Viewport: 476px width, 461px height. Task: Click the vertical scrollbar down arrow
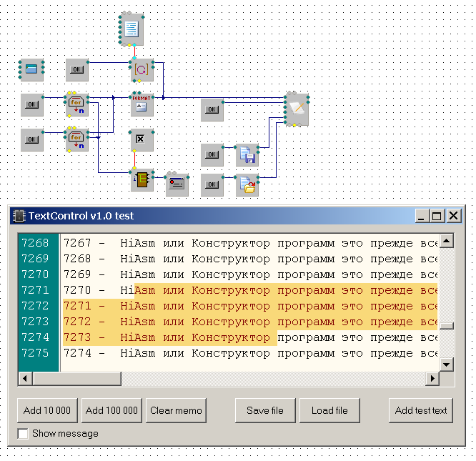[447, 365]
